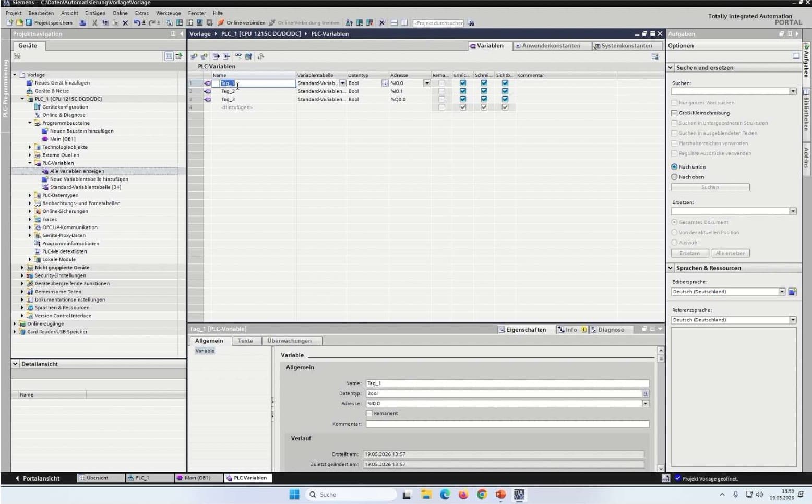Open the Extras menu

coord(142,13)
